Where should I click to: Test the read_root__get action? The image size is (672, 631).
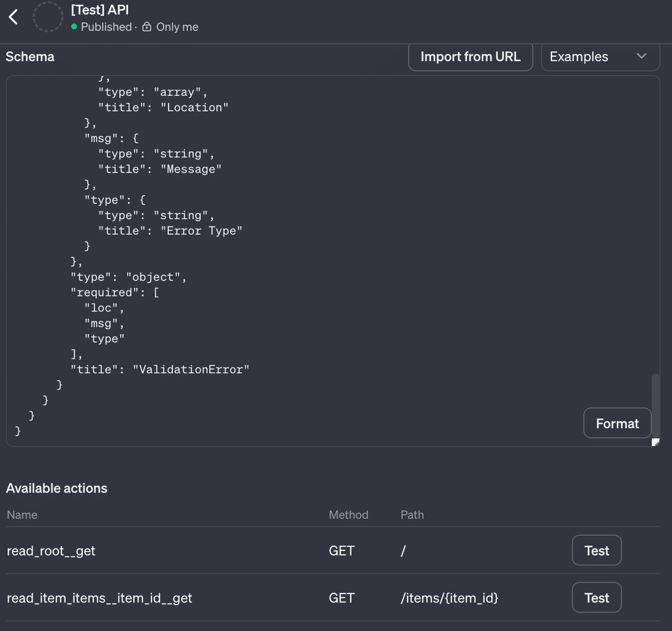coord(596,550)
